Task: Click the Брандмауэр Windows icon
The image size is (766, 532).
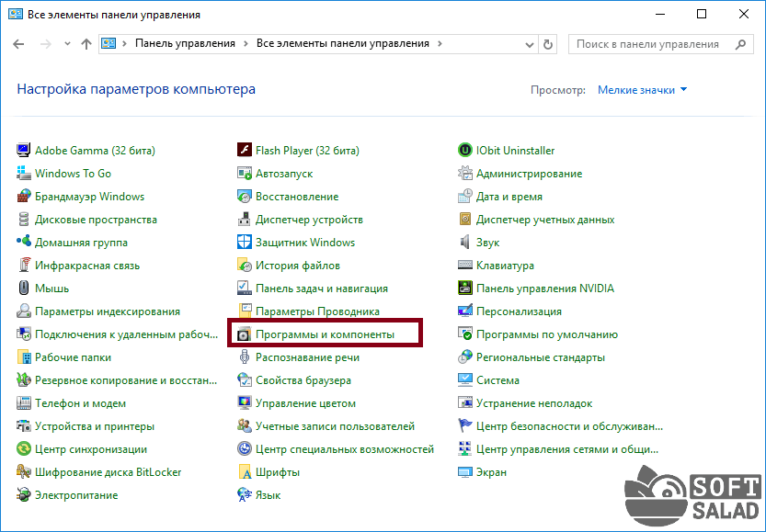Action: pos(24,197)
